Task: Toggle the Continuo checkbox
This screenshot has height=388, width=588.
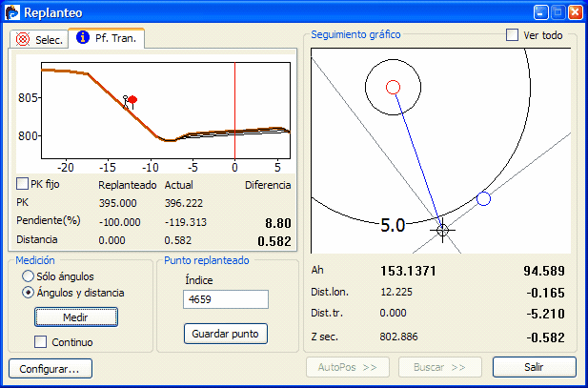Action: click(x=40, y=341)
